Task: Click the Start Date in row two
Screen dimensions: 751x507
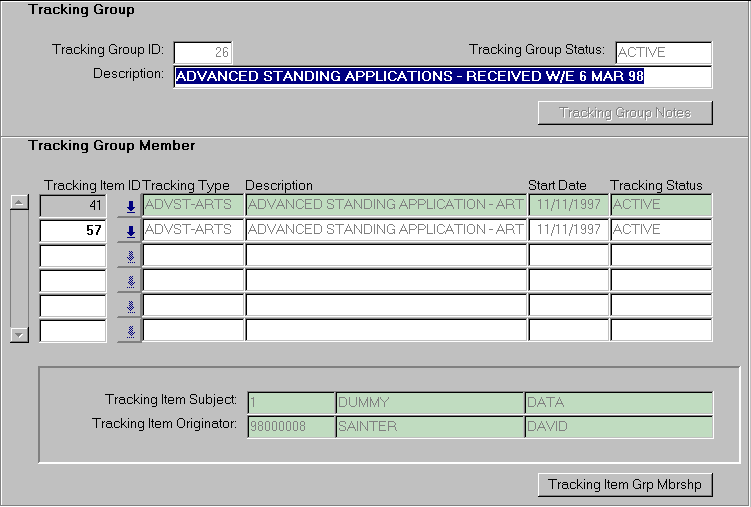Action: point(568,230)
